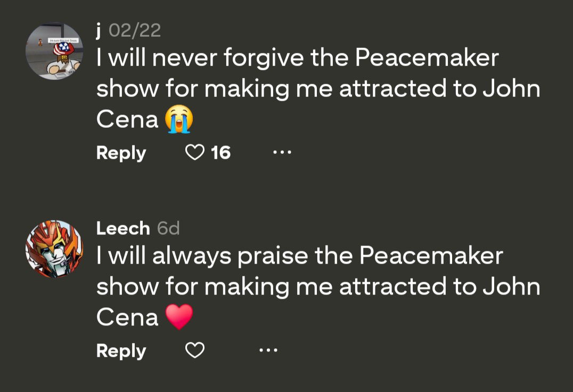Like j's comment with the heart icon

click(x=195, y=153)
